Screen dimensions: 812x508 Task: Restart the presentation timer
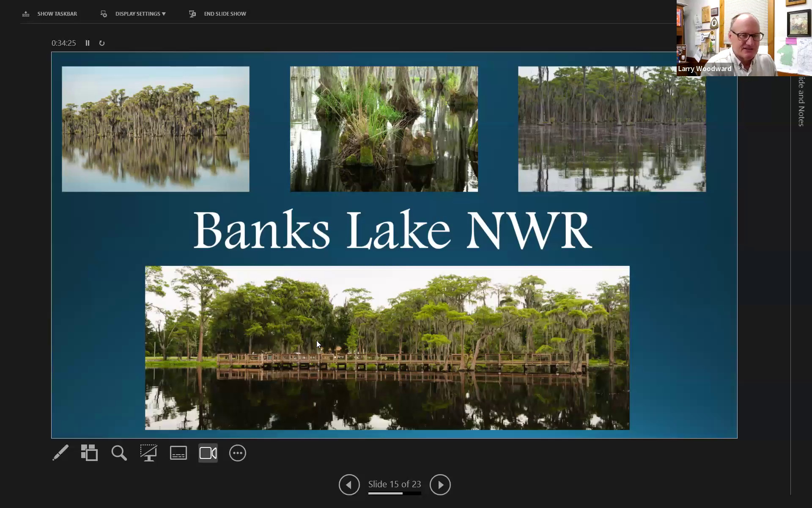102,43
